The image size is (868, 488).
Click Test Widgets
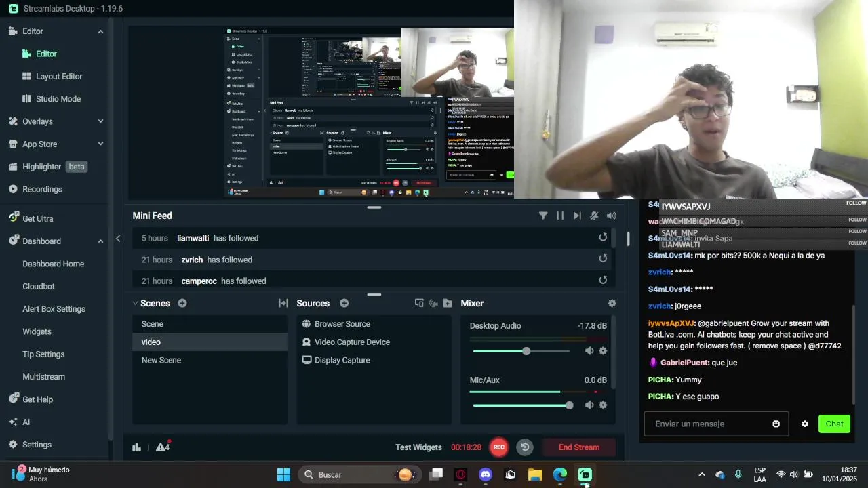[418, 447]
